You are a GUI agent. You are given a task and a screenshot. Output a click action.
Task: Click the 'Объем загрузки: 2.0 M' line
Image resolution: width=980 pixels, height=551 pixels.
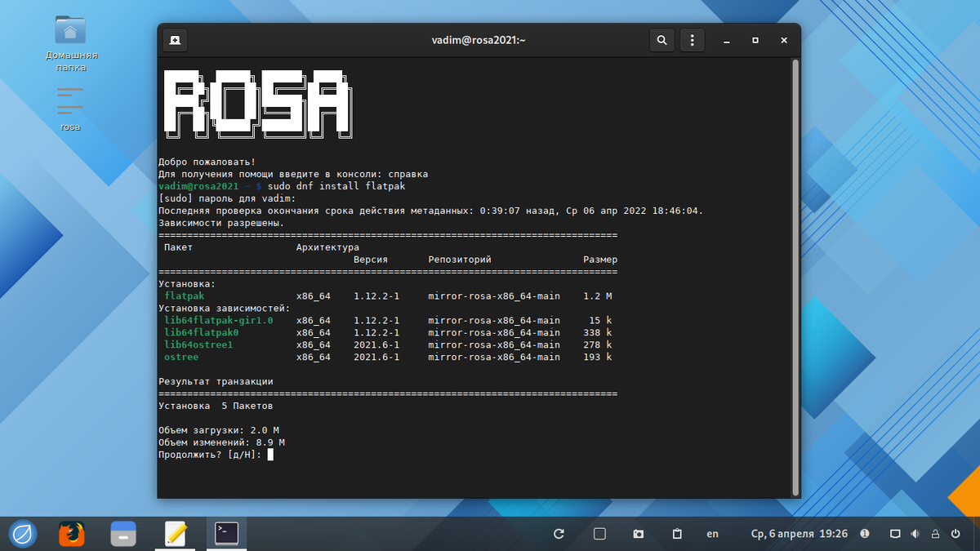219,430
